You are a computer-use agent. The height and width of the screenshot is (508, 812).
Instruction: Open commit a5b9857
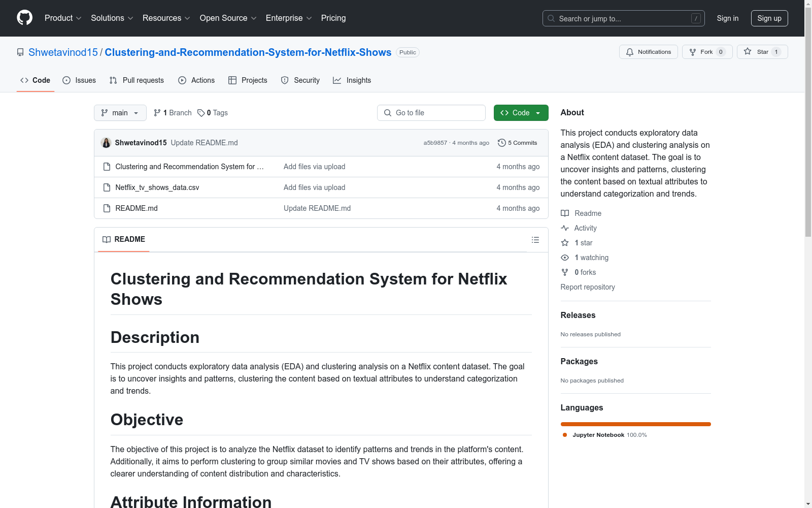435,143
